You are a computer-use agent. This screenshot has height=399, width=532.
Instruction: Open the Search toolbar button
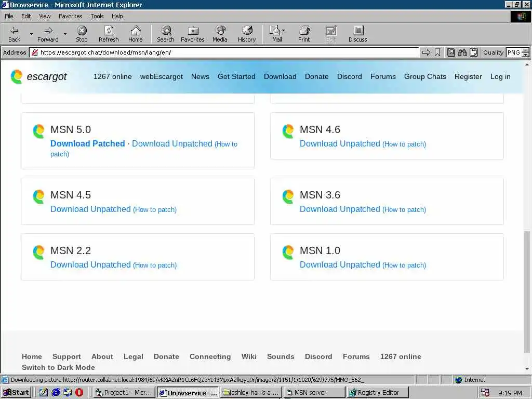pos(166,34)
